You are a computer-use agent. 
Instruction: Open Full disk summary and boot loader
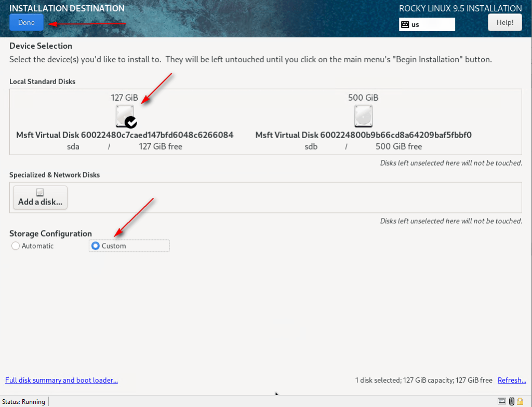pos(61,380)
